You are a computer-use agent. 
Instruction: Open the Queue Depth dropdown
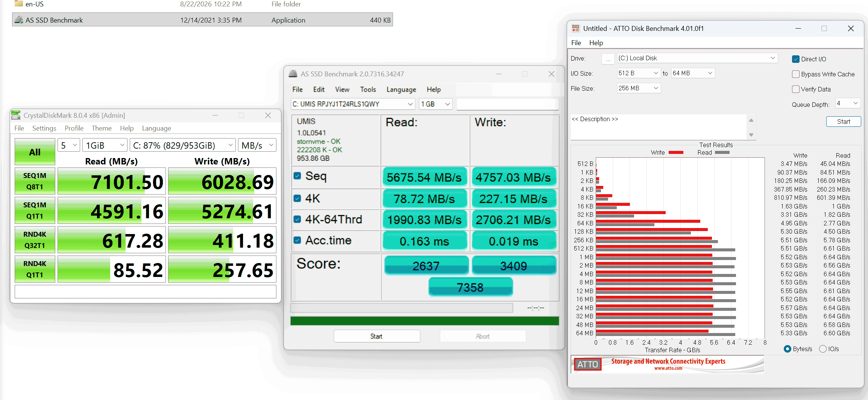[847, 103]
